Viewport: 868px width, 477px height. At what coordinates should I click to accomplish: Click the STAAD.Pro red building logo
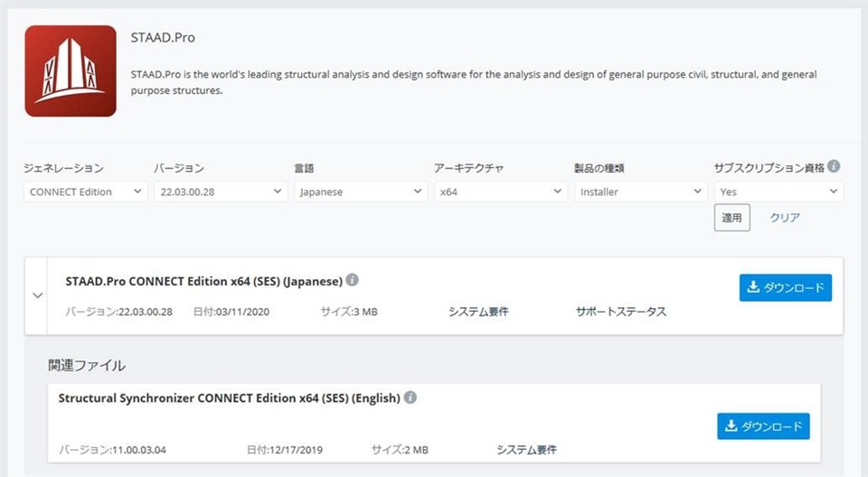click(x=71, y=70)
